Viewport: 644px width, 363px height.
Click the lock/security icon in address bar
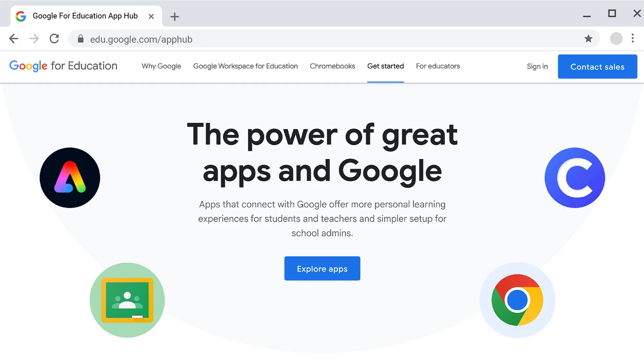tap(80, 39)
